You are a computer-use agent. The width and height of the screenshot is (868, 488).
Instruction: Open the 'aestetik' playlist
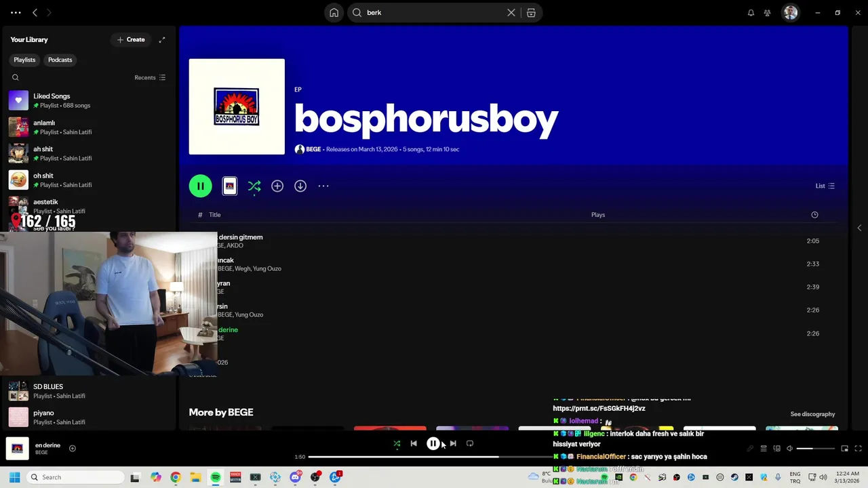pyautogui.click(x=88, y=206)
